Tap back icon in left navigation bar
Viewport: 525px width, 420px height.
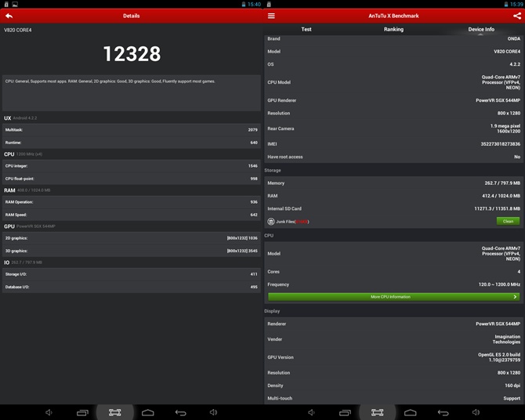180,413
